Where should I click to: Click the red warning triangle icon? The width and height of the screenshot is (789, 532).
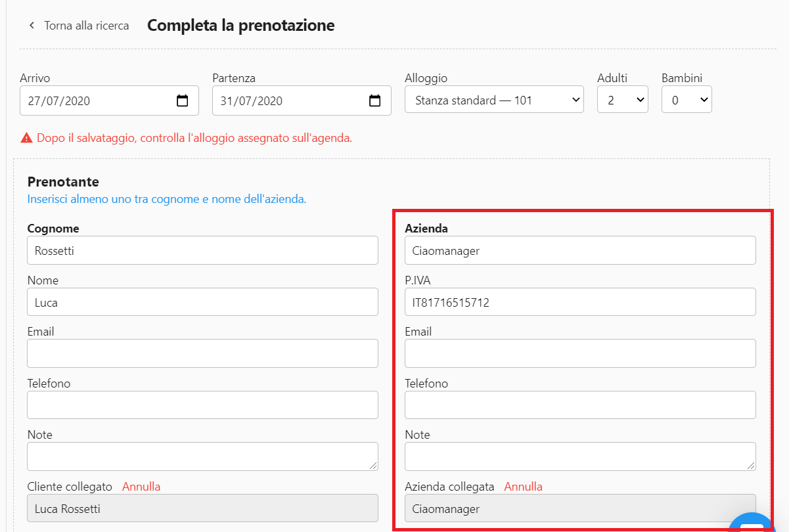[x=26, y=138]
